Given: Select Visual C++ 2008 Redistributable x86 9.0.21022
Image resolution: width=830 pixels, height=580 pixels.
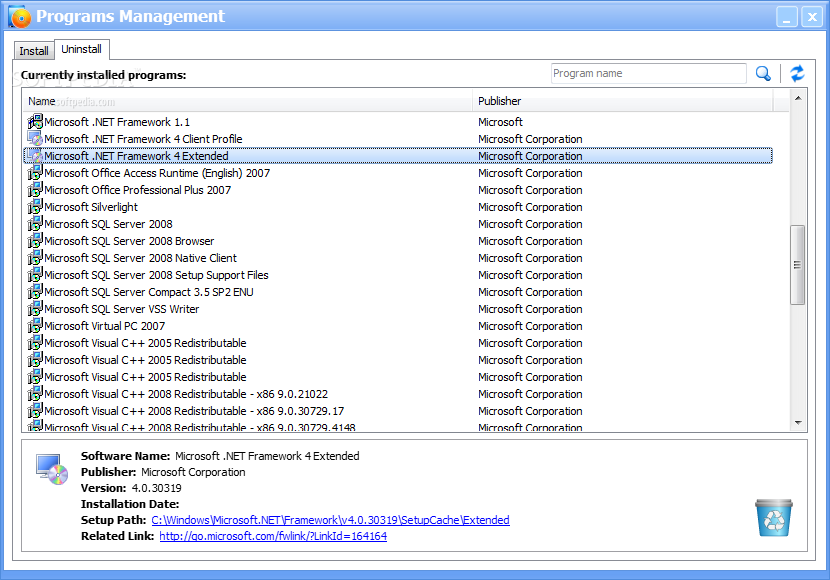Looking at the screenshot, I should pos(398,394).
